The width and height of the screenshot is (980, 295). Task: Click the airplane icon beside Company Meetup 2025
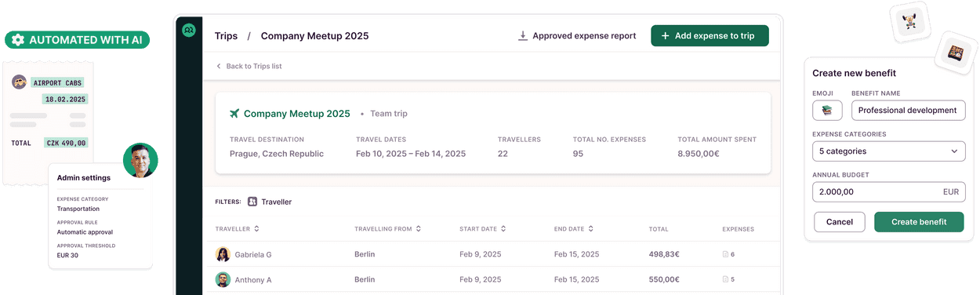point(234,114)
